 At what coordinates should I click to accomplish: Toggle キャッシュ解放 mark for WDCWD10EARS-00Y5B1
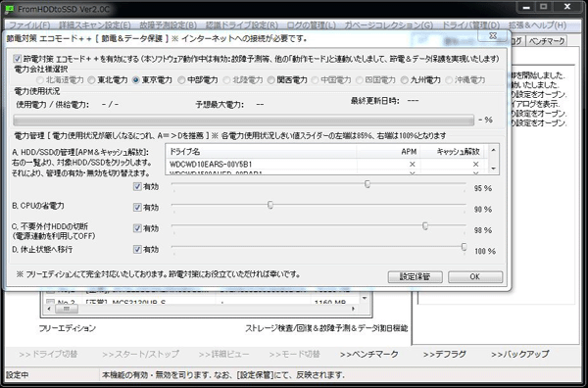[475, 165]
